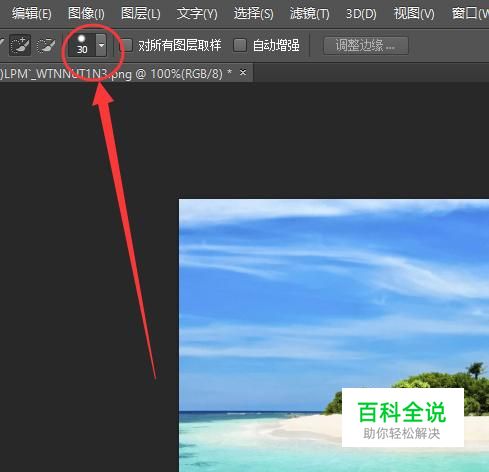The width and height of the screenshot is (489, 472).
Task: Click the beach island image on canvas
Action: tap(334, 335)
